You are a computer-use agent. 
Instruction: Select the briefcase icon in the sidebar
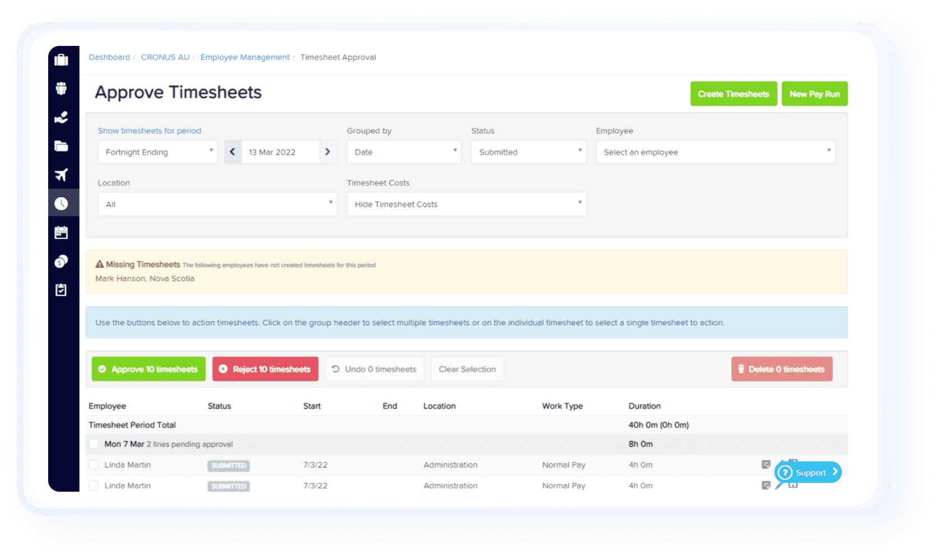pyautogui.click(x=61, y=59)
